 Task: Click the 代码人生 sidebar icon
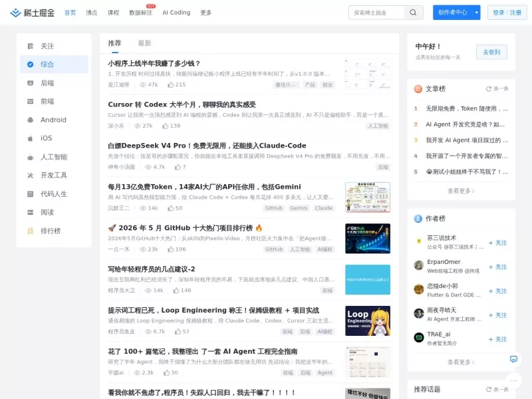click(30, 194)
